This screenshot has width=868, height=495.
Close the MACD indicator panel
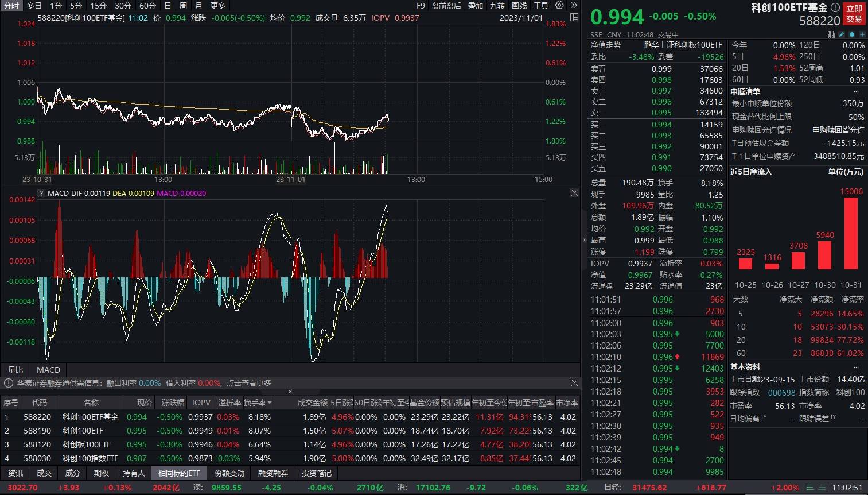[574, 193]
